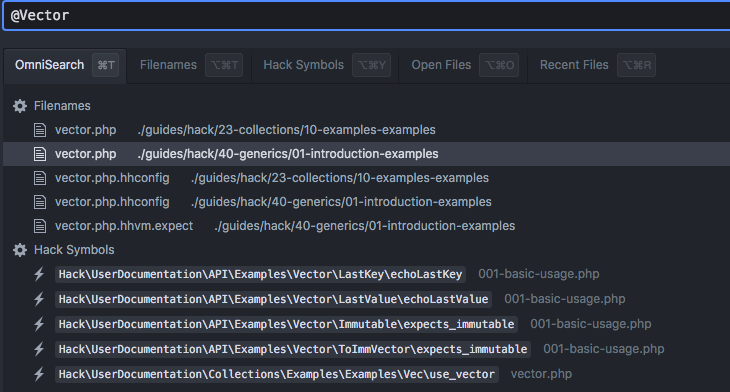Click file icon of vector.php.hhvm.expect
This screenshot has height=392, width=730.
click(40, 226)
